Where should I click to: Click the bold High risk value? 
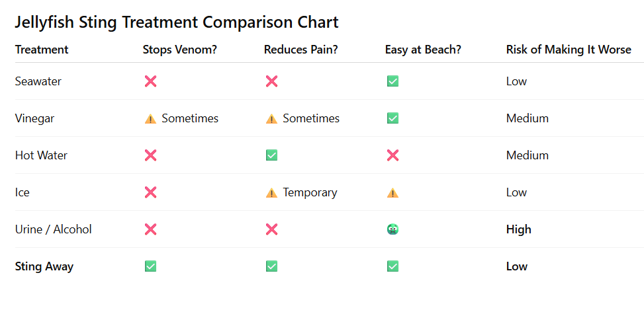coord(518,229)
